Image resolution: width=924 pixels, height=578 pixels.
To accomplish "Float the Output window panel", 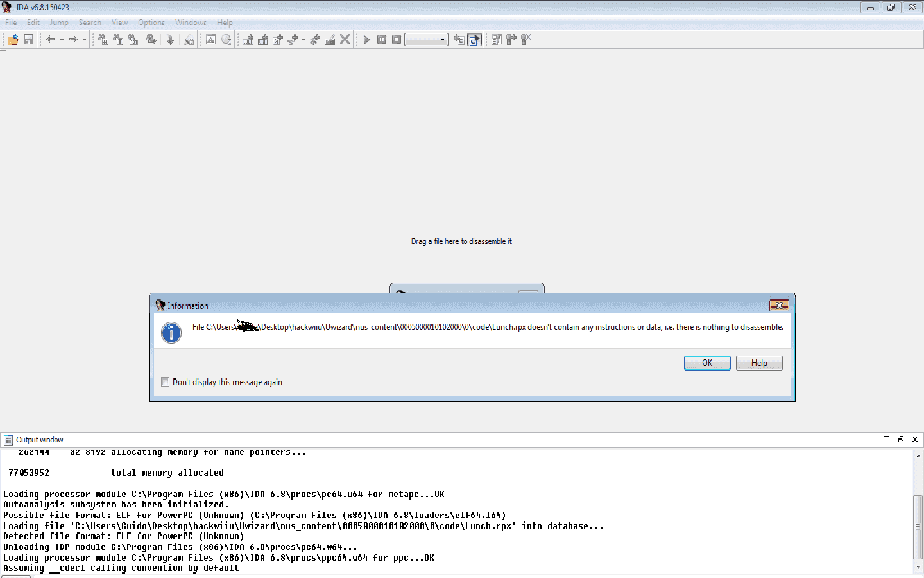I will (x=901, y=439).
